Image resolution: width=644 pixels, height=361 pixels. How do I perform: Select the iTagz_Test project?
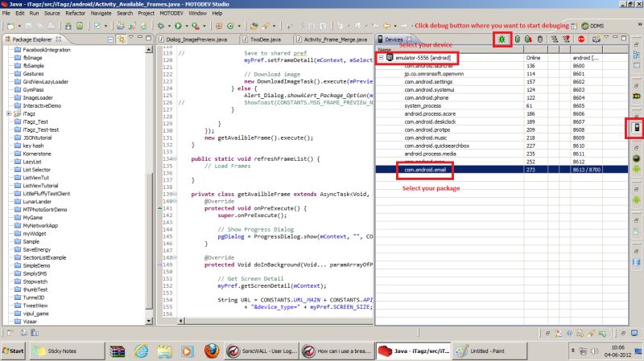(31, 122)
